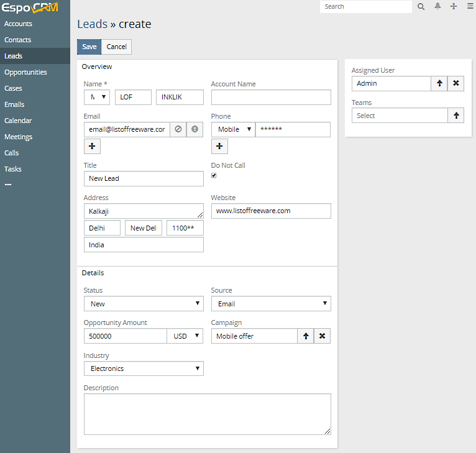The image size is (476, 453).
Task: Add another phone number field
Action: click(x=219, y=146)
